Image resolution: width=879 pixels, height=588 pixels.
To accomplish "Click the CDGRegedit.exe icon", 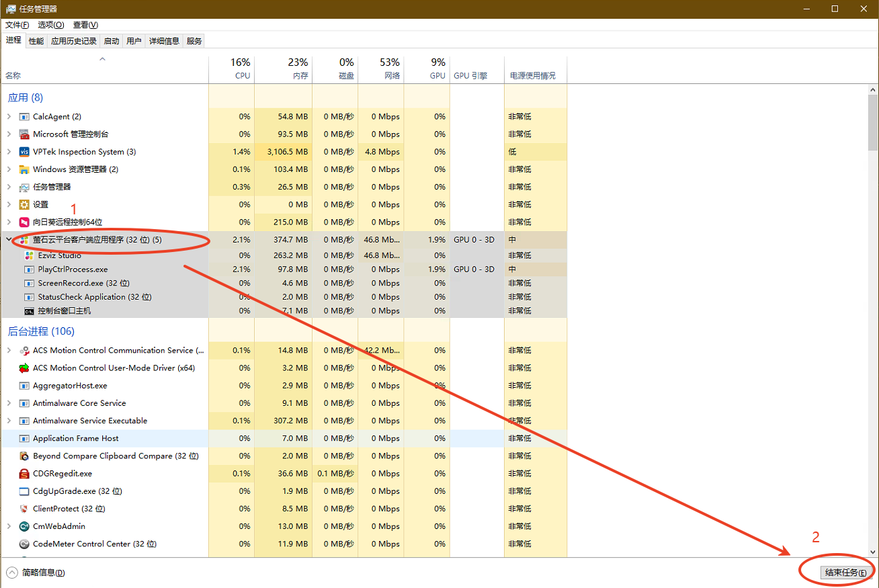I will tap(24, 474).
